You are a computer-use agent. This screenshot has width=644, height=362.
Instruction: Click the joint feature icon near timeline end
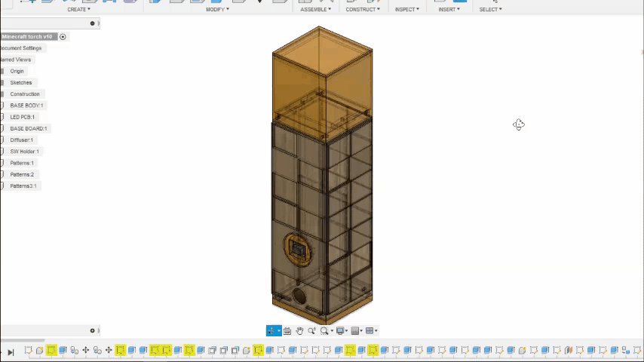click(625, 351)
